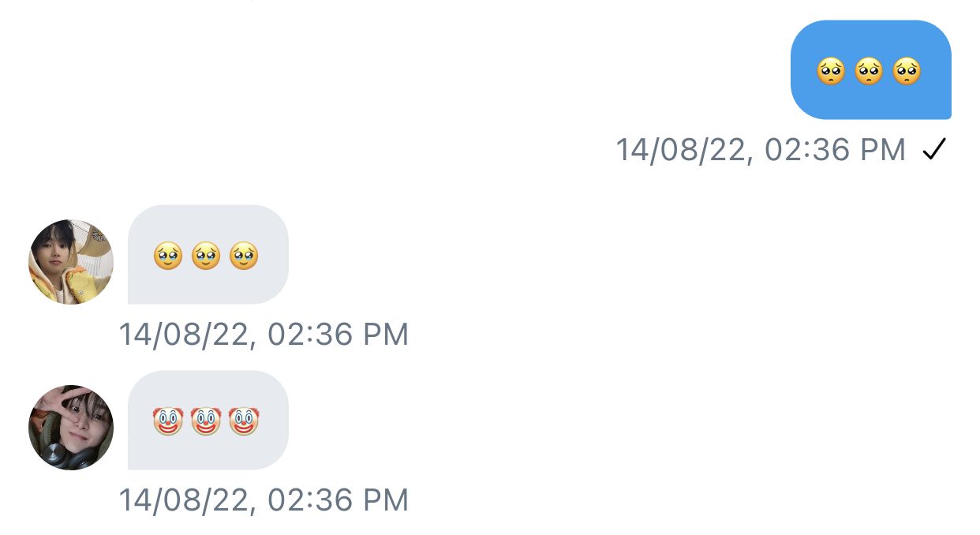The image size is (980, 535).
Task: Select the middle teary-eyed smiling emoji
Action: point(206,256)
